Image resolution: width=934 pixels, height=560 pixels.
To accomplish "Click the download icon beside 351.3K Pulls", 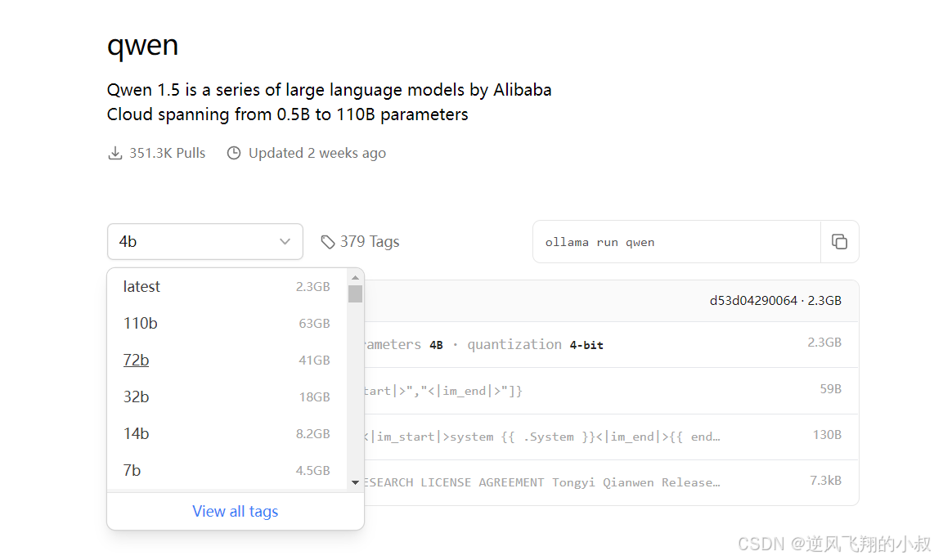I will (115, 153).
